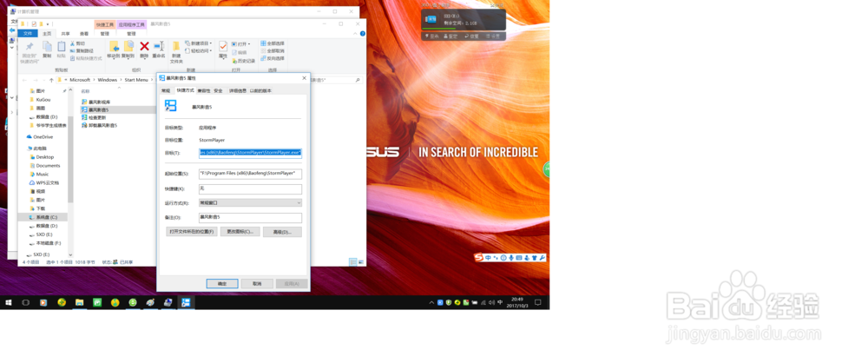
Task: Open the File tab in Explorer ribbon
Action: 29,33
